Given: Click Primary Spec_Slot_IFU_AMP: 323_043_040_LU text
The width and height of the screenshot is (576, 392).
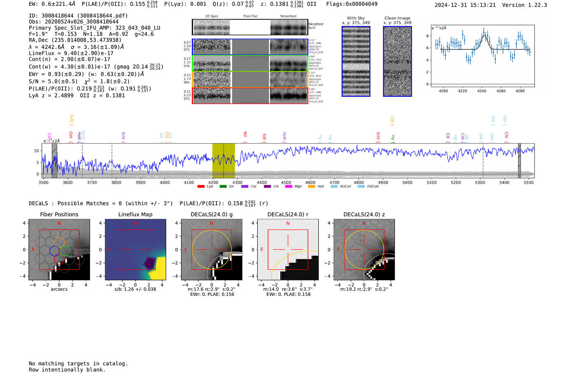Looking at the screenshot, I should click(95, 28).
